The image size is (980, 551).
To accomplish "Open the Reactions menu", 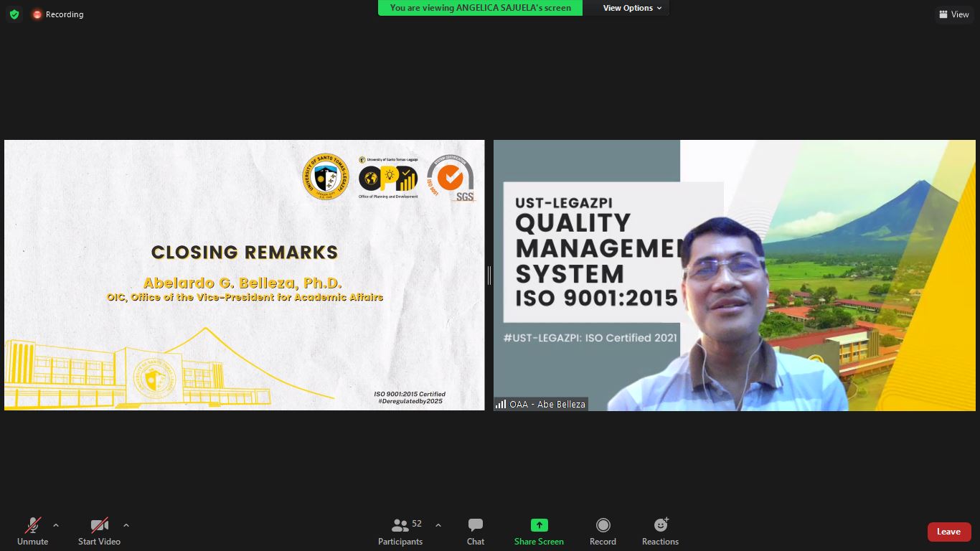I will (x=660, y=532).
